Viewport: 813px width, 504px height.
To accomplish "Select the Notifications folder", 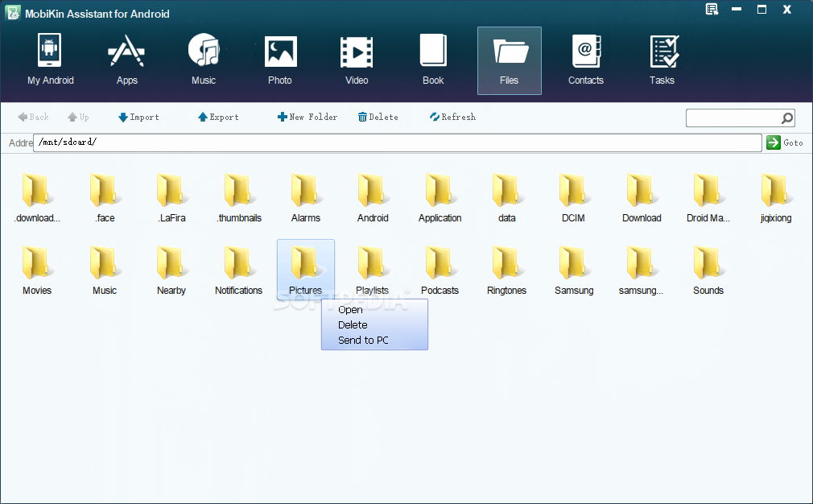I will coord(238,271).
